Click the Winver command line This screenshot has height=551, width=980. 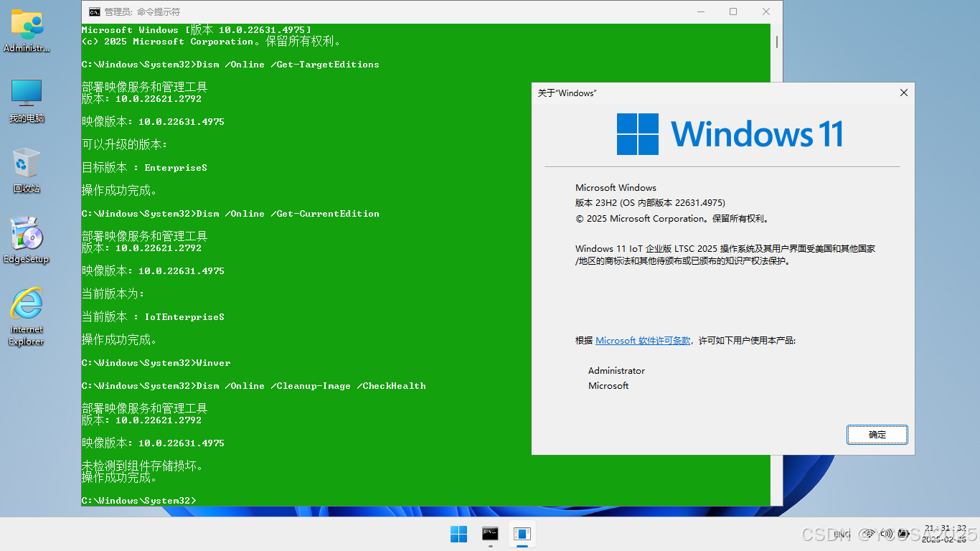156,363
